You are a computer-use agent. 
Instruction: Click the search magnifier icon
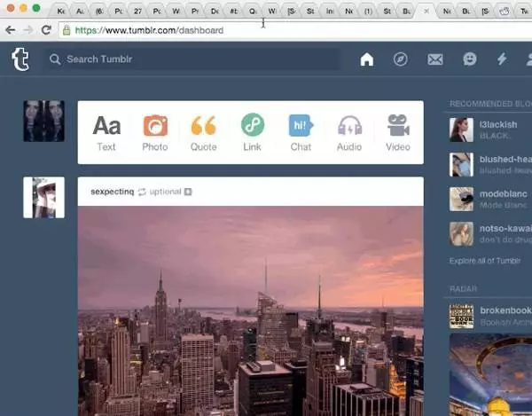click(55, 59)
